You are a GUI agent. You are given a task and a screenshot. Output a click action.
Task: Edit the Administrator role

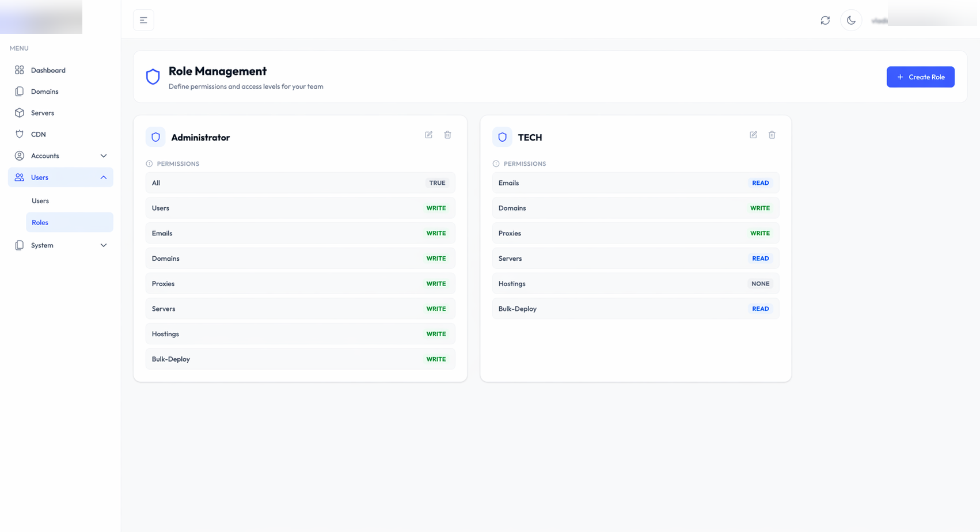[428, 135]
